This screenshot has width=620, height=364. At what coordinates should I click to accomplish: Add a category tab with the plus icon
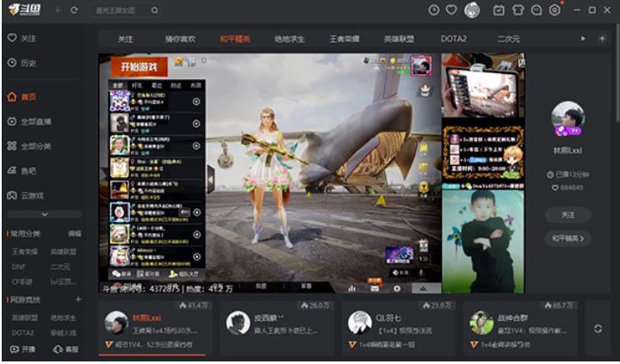[x=602, y=39]
